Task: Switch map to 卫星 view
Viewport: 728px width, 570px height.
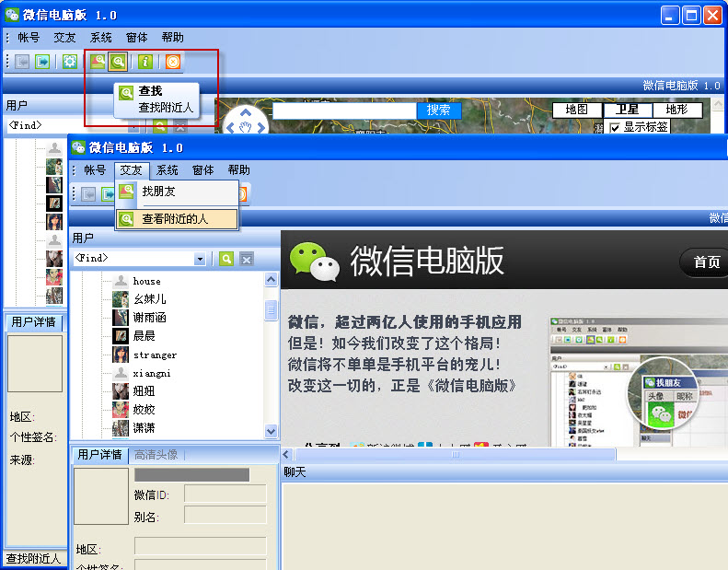Action: click(x=628, y=110)
